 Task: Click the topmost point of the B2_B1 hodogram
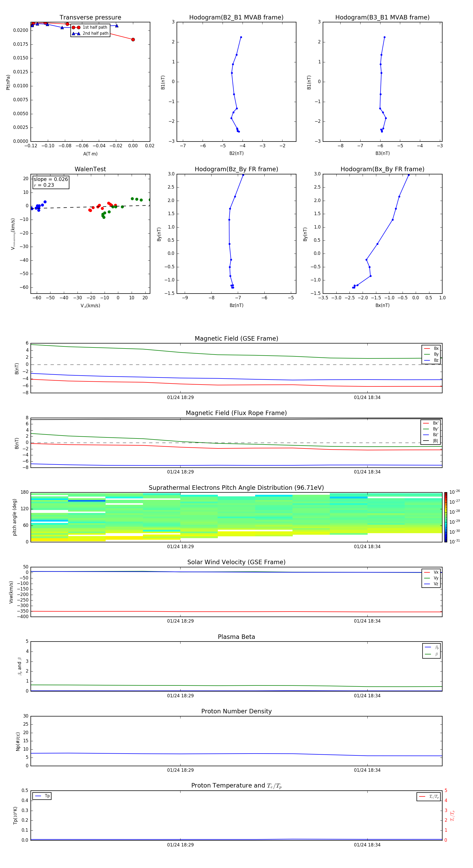coord(241,37)
